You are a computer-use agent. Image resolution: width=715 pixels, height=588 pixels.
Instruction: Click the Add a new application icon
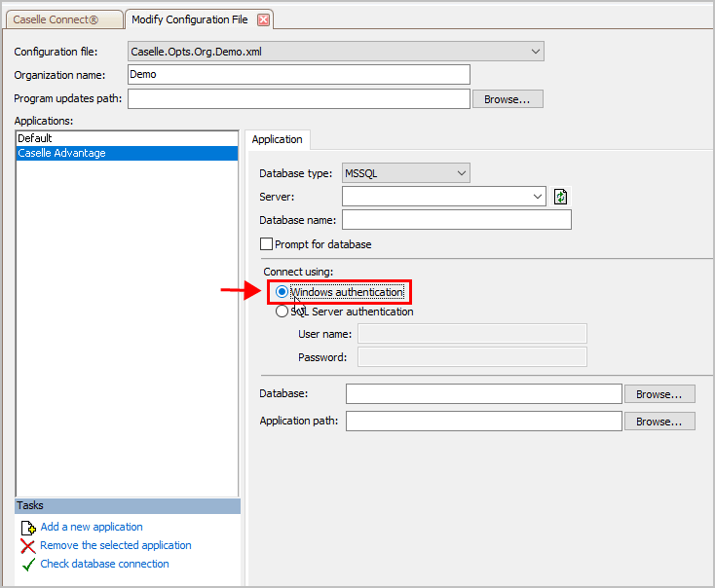28,528
